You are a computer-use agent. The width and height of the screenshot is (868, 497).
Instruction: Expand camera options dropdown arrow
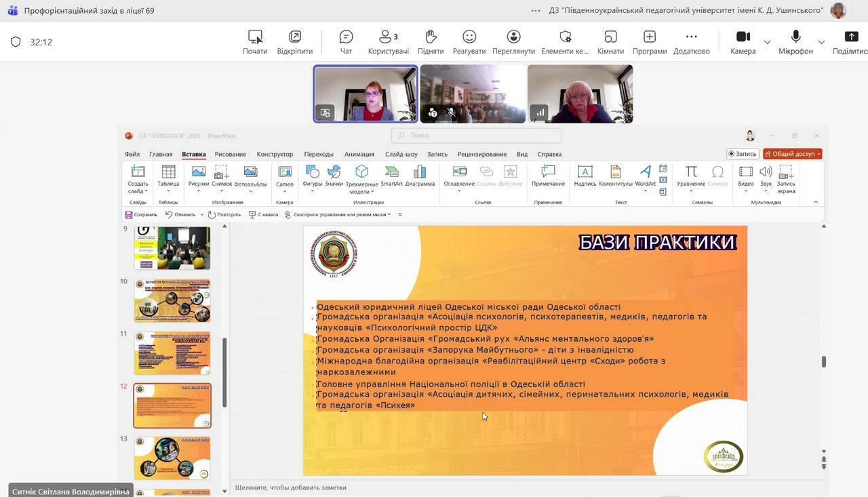click(x=767, y=42)
